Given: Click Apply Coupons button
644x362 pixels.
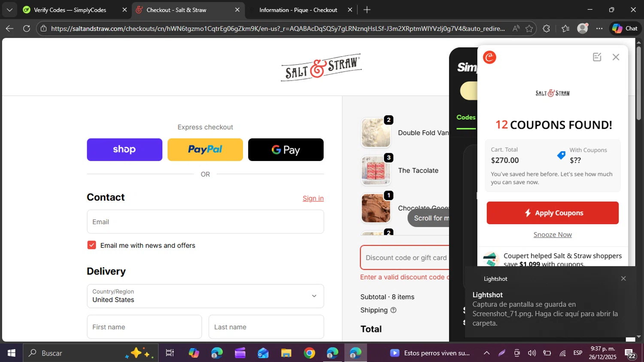Looking at the screenshot, I should pyautogui.click(x=553, y=213).
